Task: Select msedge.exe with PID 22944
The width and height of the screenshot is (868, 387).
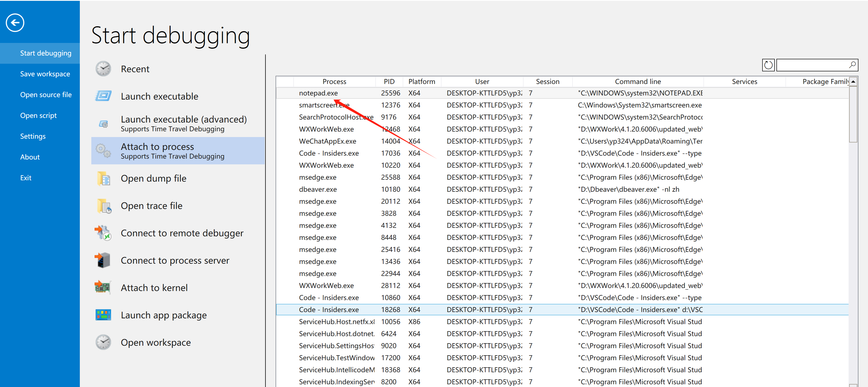Action: coord(562,274)
